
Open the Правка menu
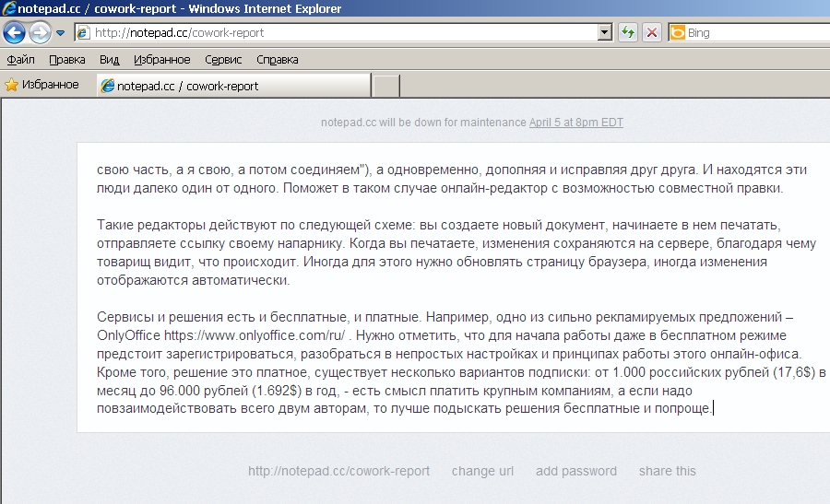66,60
